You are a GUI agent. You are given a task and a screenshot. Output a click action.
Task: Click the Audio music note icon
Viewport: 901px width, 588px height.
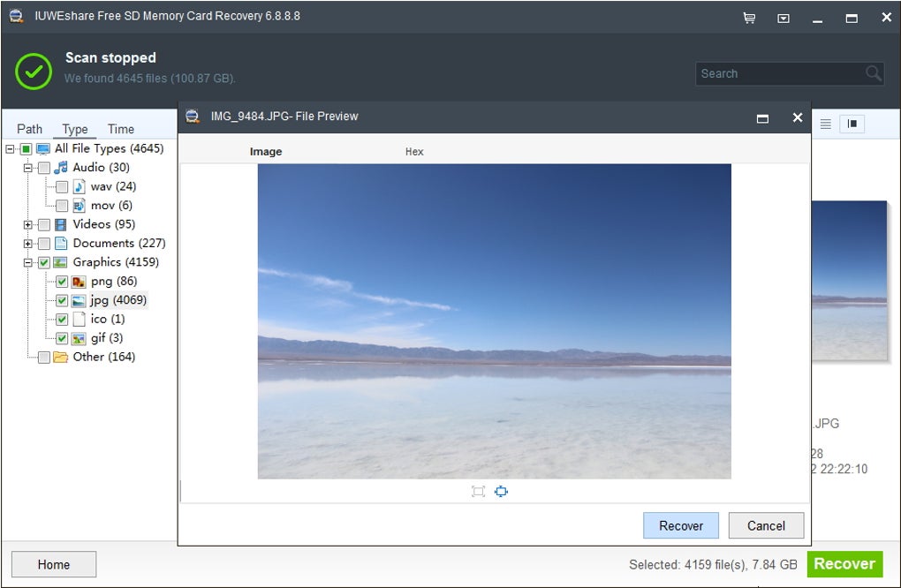pos(60,168)
